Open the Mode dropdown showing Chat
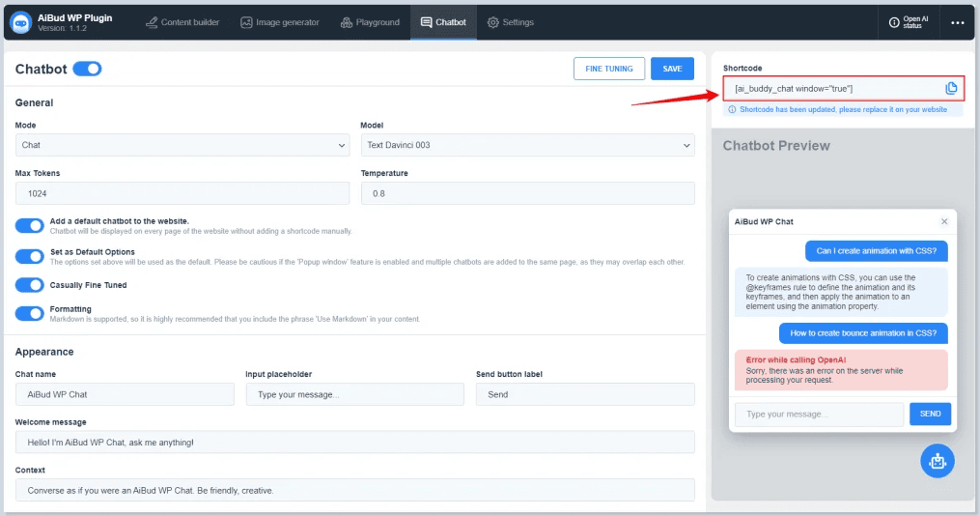Viewport: 980px width, 516px height. (182, 145)
